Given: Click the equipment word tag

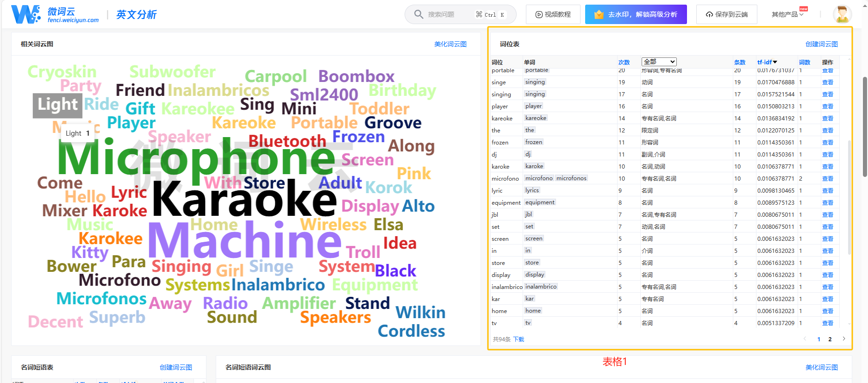Looking at the screenshot, I should pos(540,202).
